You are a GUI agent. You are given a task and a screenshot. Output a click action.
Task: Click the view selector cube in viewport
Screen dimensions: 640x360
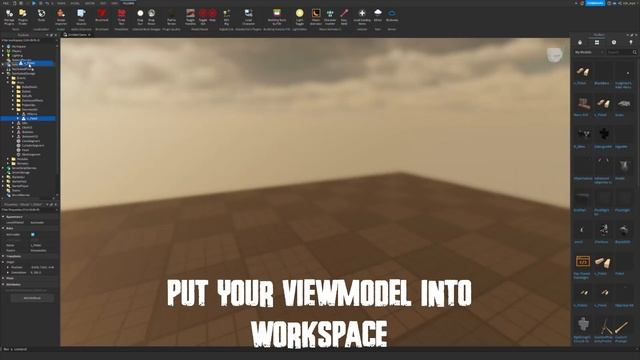554,55
